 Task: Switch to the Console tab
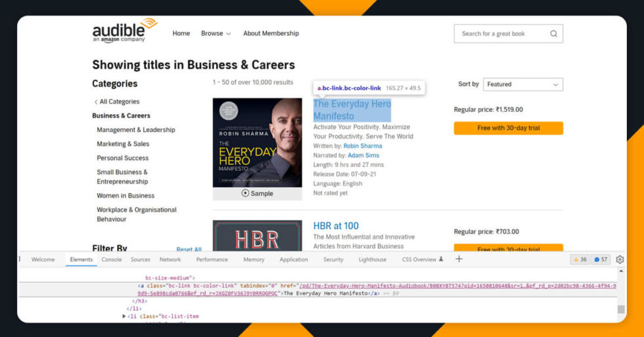(x=112, y=259)
